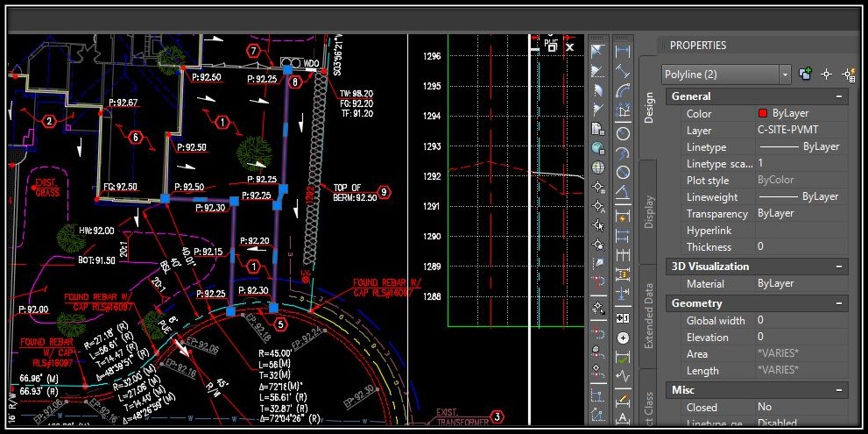Click the HW:92.00 elevation label
The height and width of the screenshot is (434, 868).
pyautogui.click(x=96, y=231)
